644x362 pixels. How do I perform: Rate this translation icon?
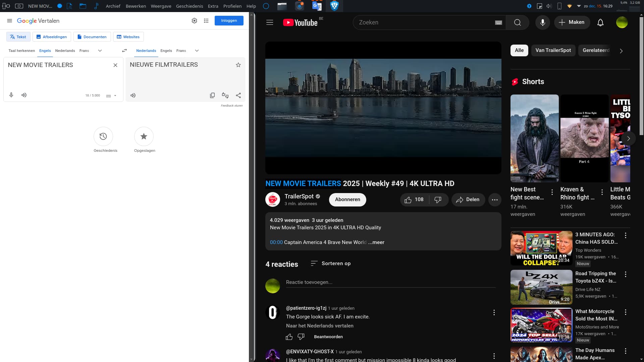[x=225, y=96]
